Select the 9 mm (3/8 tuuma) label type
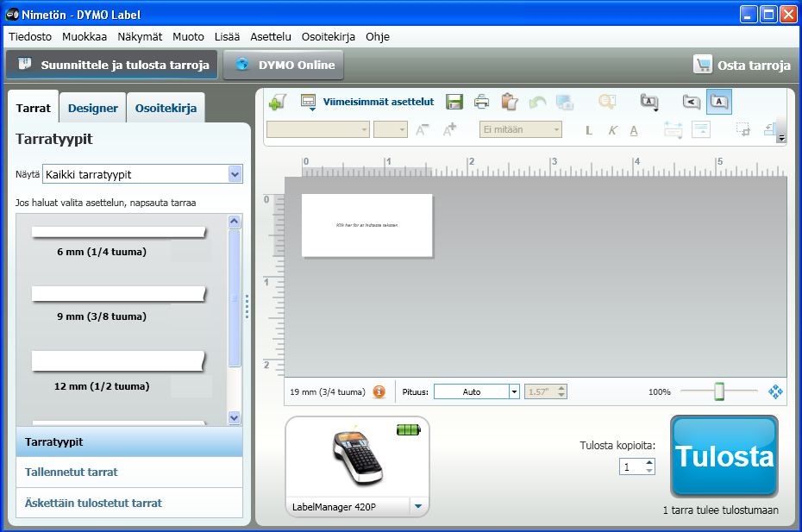This screenshot has height=532, width=802. click(x=119, y=304)
